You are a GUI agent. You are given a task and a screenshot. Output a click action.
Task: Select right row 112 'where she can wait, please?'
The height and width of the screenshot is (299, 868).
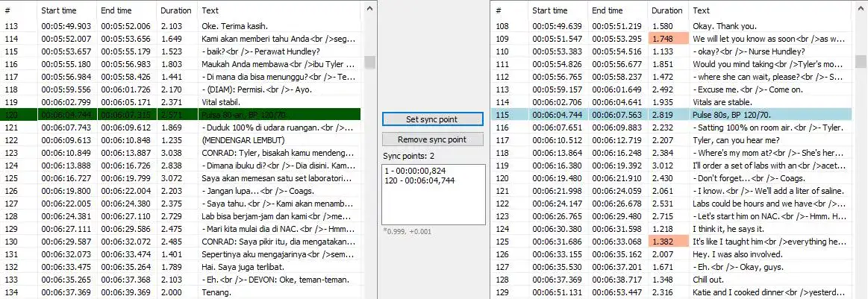672,77
